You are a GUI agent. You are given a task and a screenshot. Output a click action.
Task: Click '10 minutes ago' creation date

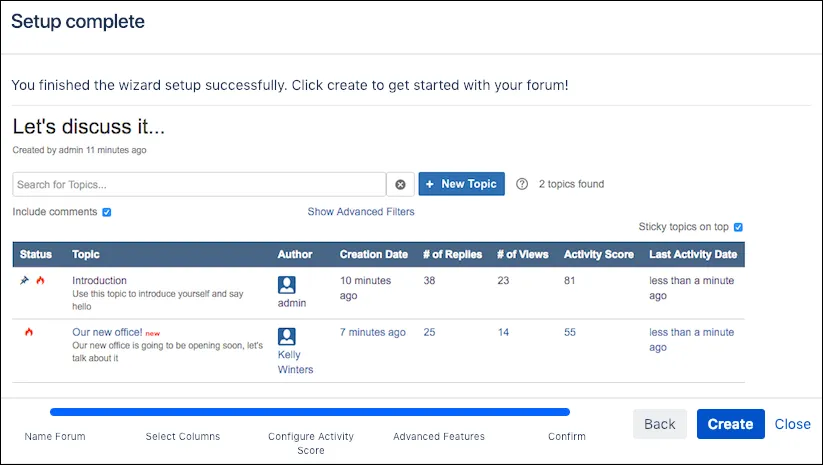click(365, 288)
